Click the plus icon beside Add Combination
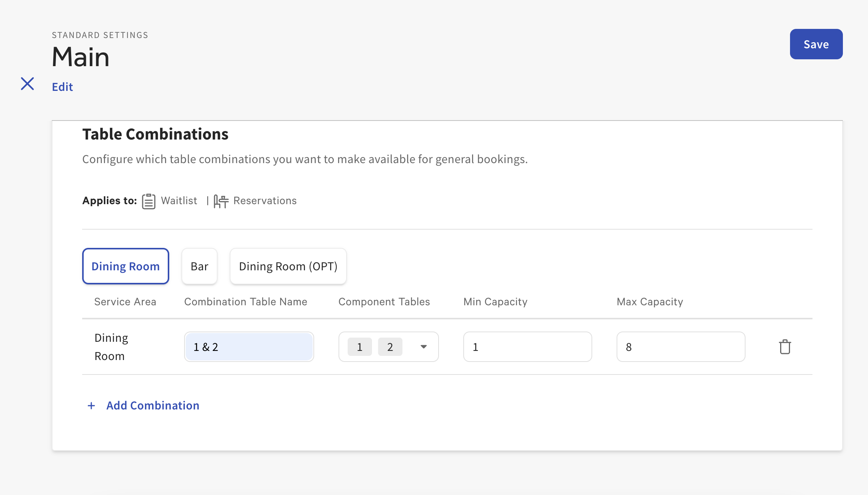The image size is (868, 495). (91, 405)
